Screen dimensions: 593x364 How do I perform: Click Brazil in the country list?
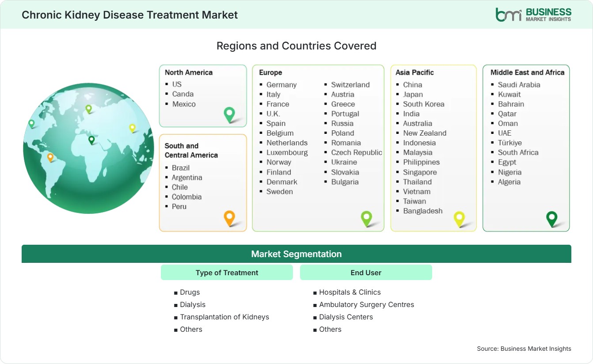181,168
